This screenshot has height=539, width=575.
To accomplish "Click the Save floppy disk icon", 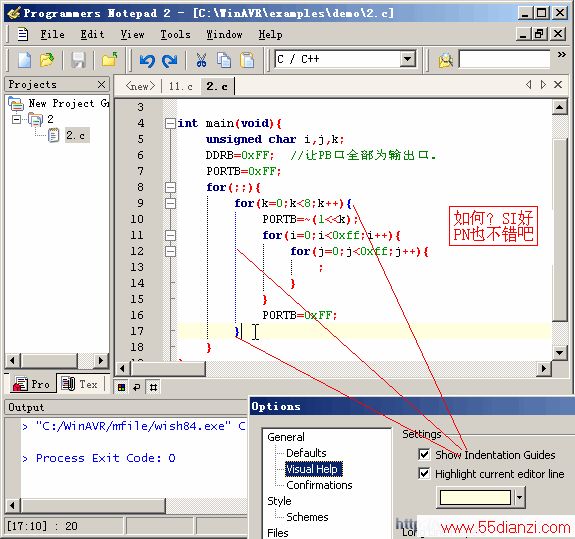I will coord(78,60).
